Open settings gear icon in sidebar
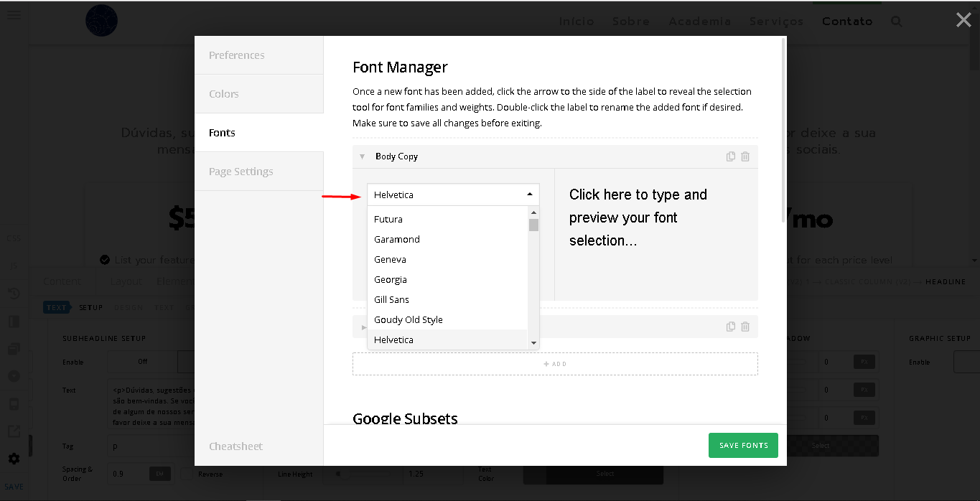 14,459
